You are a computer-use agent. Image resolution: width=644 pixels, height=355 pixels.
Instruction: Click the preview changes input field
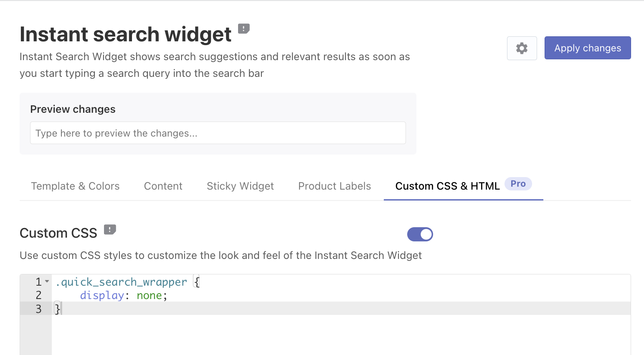pyautogui.click(x=218, y=133)
